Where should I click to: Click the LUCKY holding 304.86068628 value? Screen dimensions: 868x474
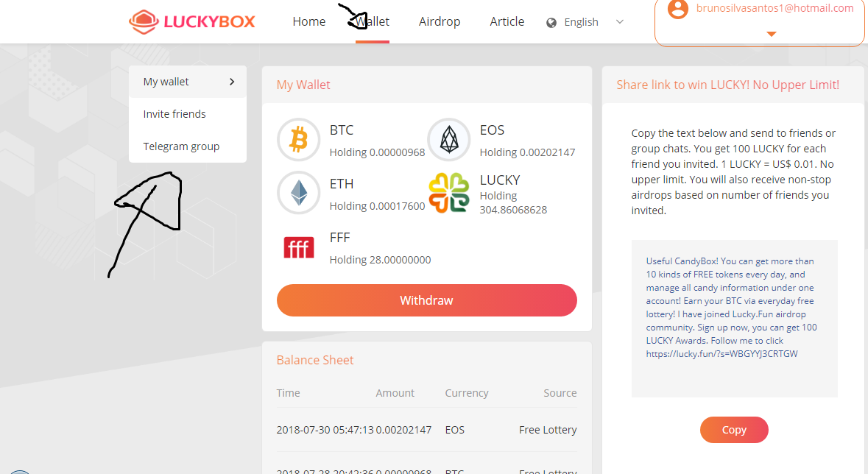coord(513,202)
